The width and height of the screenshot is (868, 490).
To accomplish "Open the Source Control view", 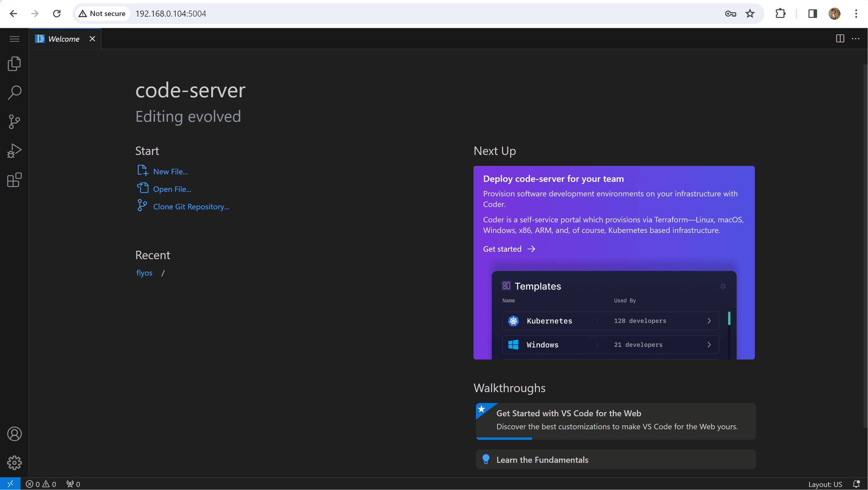I will 14,122.
